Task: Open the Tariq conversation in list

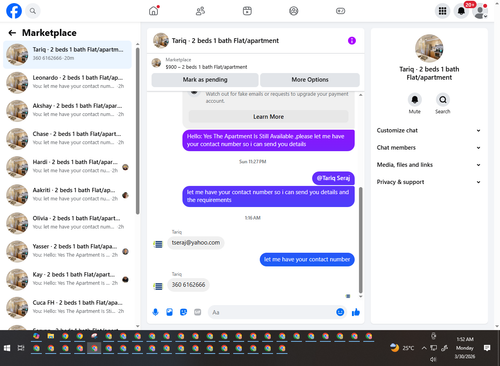Action: [68, 54]
